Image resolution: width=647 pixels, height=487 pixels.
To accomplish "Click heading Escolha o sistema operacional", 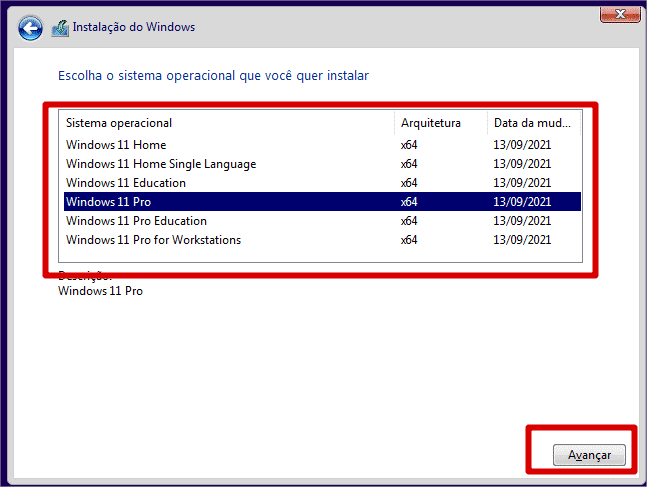I will (x=213, y=76).
